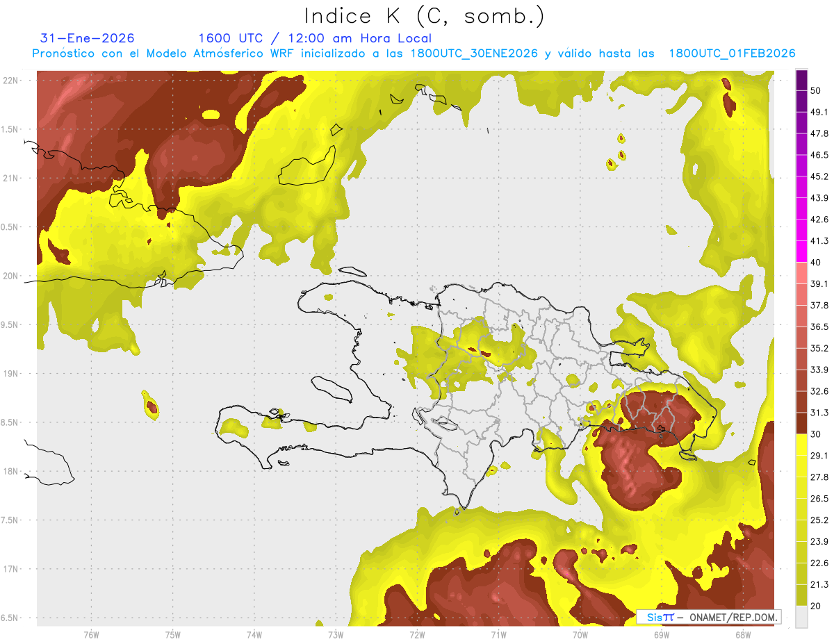Click the "73W" longitude axis label

tap(335, 635)
